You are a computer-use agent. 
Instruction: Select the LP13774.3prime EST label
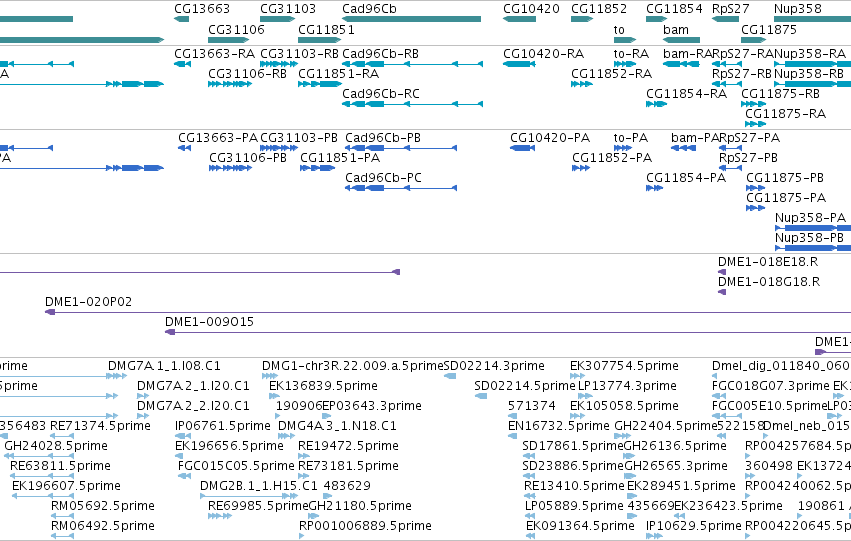[627, 386]
